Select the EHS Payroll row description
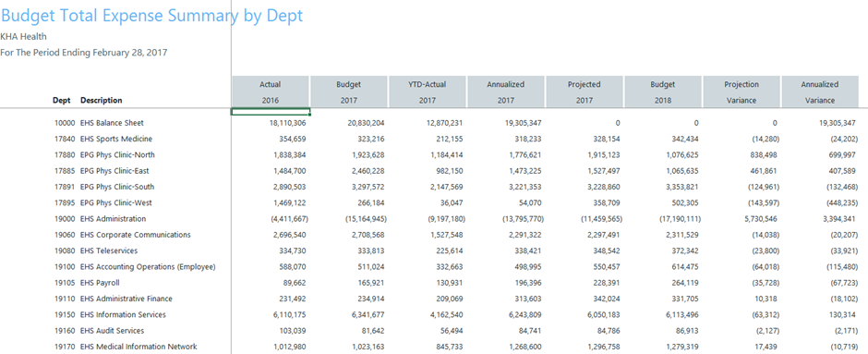Screen dimensions: 868x354 tap(100, 283)
